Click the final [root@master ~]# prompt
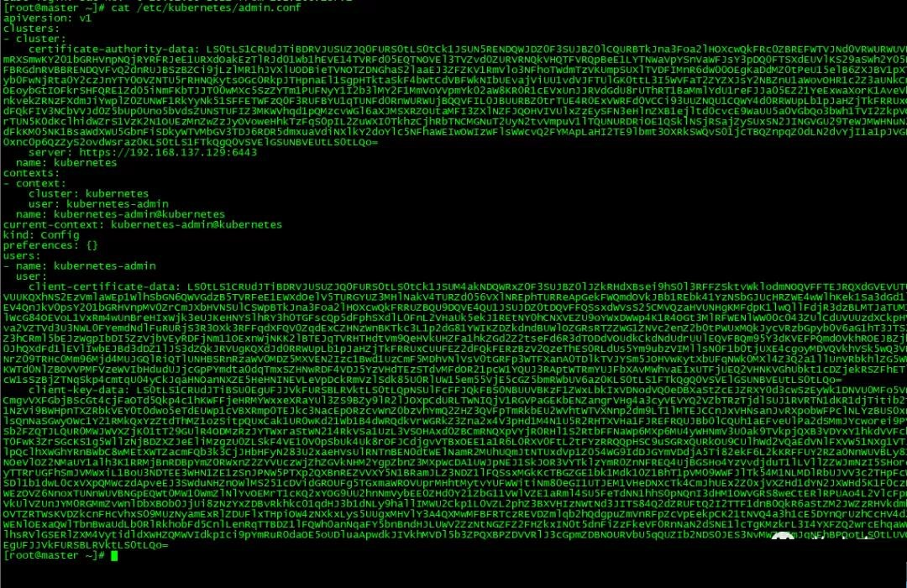 point(54,555)
